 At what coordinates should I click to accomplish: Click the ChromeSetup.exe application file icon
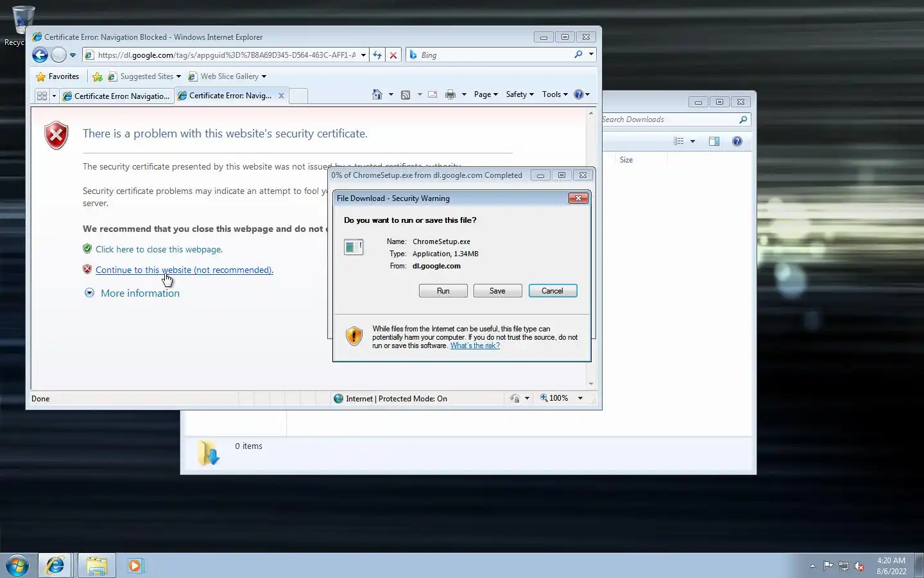[354, 247]
